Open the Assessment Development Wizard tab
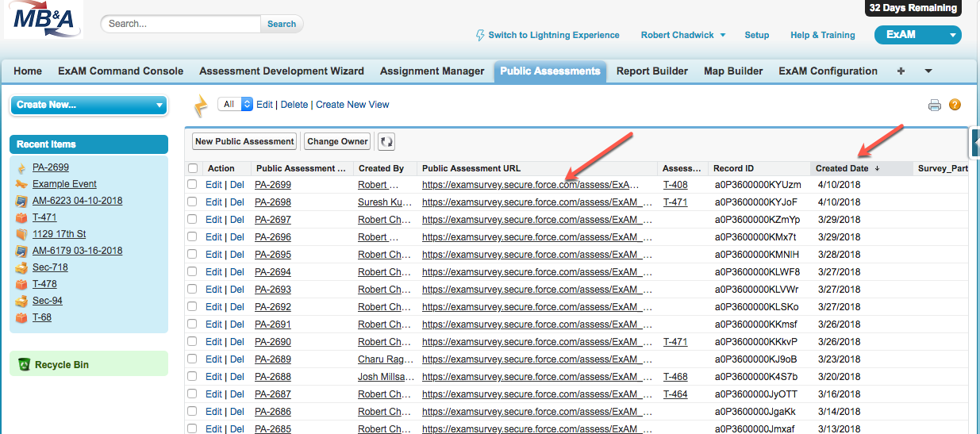 (282, 71)
